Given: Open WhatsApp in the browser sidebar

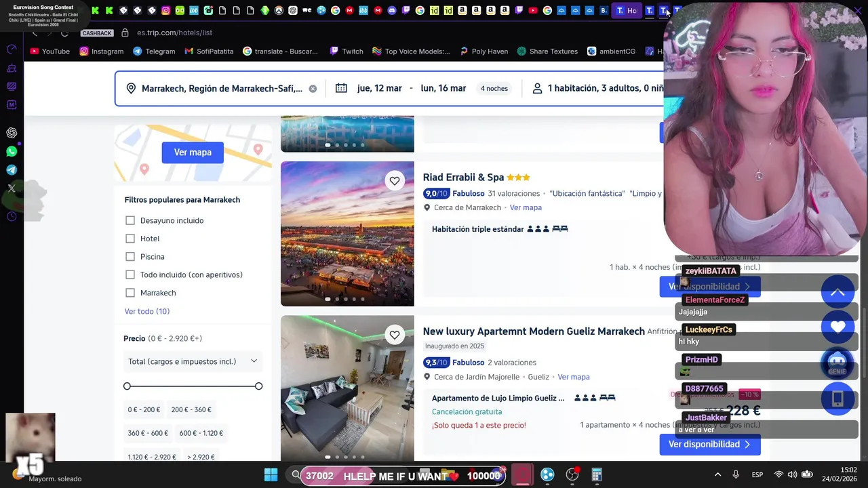Looking at the screenshot, I should pyautogui.click(x=12, y=152).
